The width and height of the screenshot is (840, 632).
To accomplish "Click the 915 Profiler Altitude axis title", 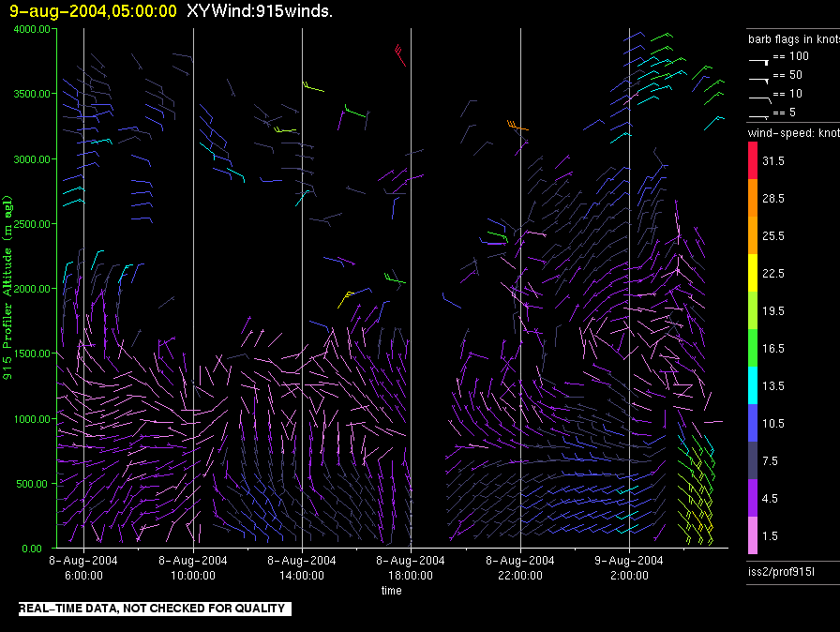I will click(7, 288).
